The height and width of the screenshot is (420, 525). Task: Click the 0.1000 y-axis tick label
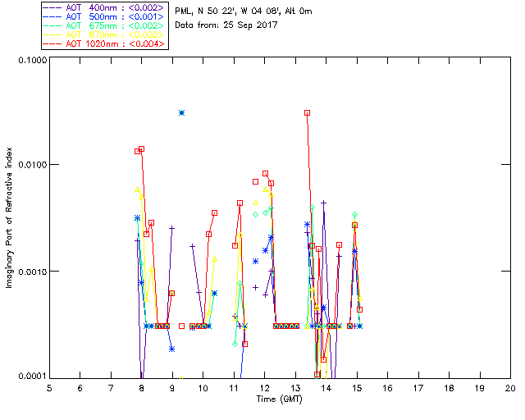tap(31, 60)
